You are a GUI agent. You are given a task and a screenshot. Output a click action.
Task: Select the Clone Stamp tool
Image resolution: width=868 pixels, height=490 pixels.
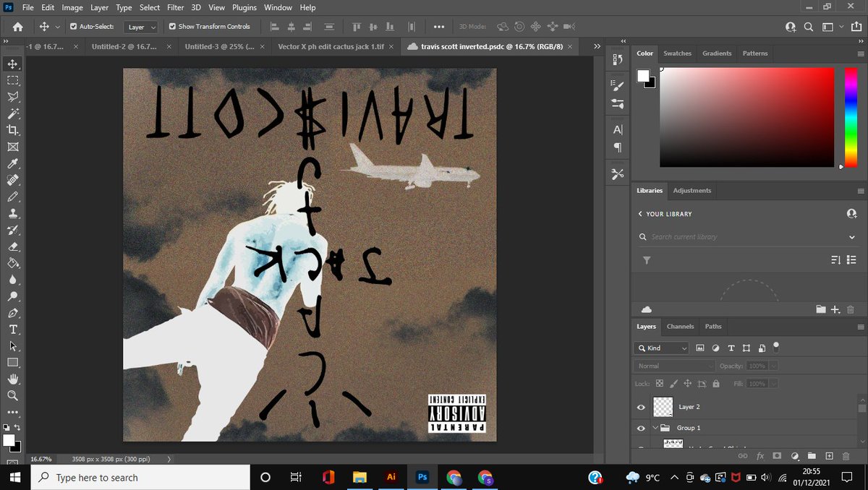click(x=12, y=214)
